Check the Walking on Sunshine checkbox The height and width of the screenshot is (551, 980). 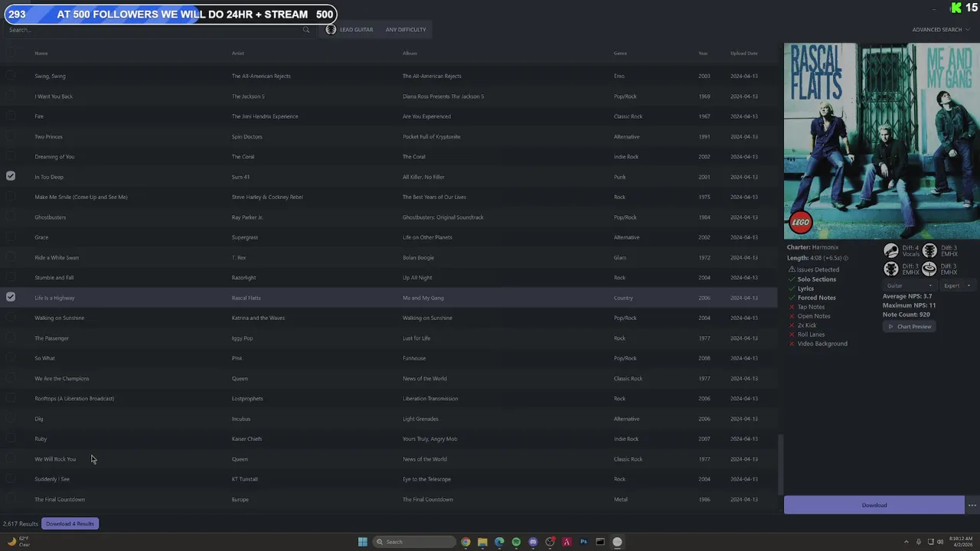(11, 318)
